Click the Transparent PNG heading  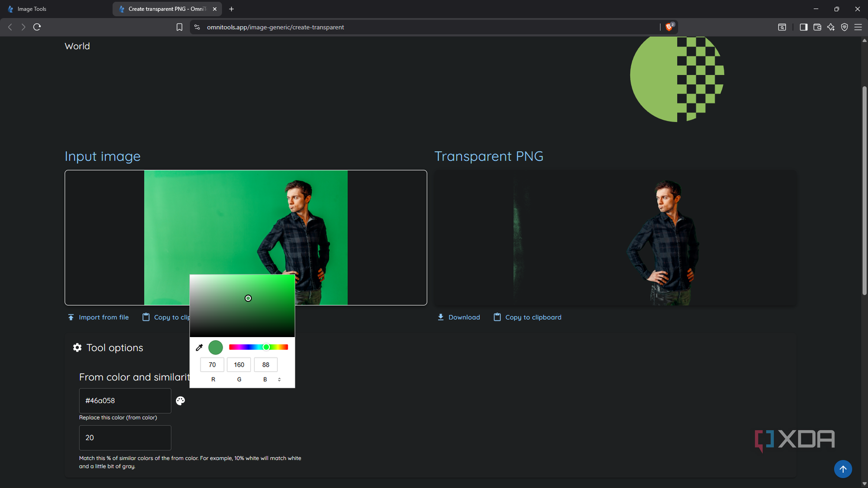(x=489, y=156)
